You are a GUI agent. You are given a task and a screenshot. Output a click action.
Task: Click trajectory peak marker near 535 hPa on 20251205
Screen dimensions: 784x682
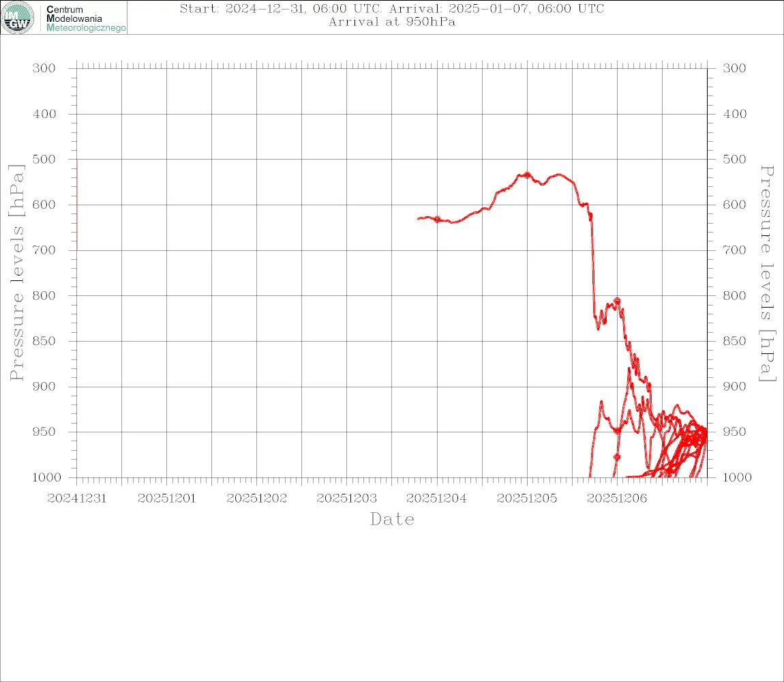527,175
